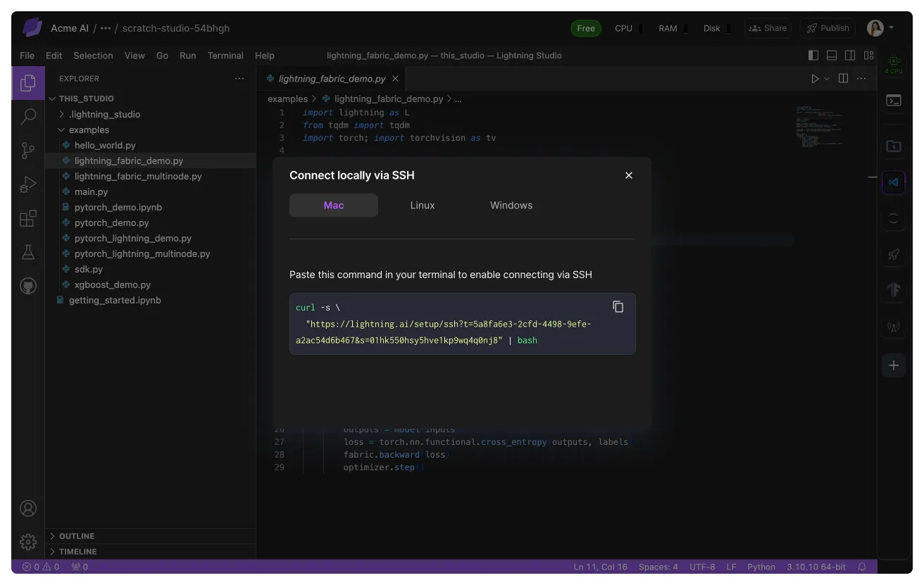Open the Testing flask icon

(x=28, y=252)
